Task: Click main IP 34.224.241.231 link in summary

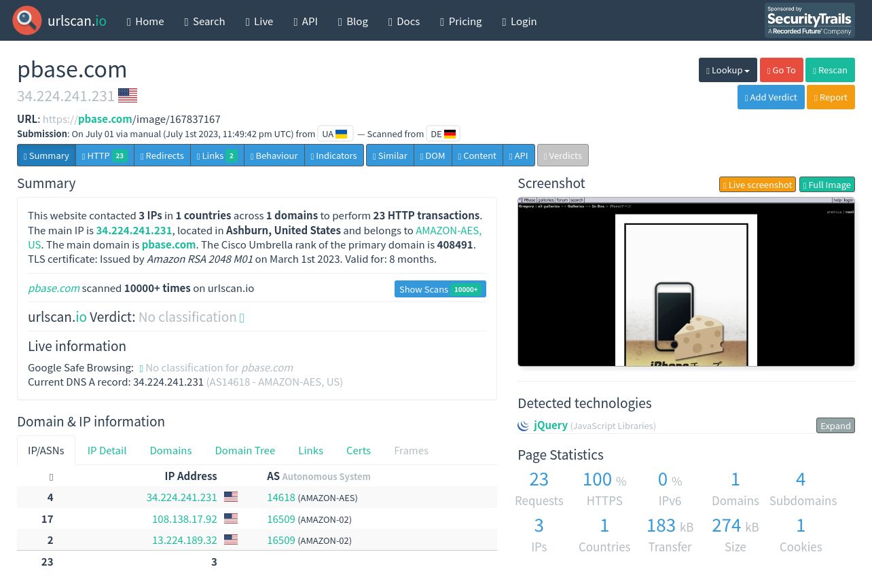Action: [134, 230]
